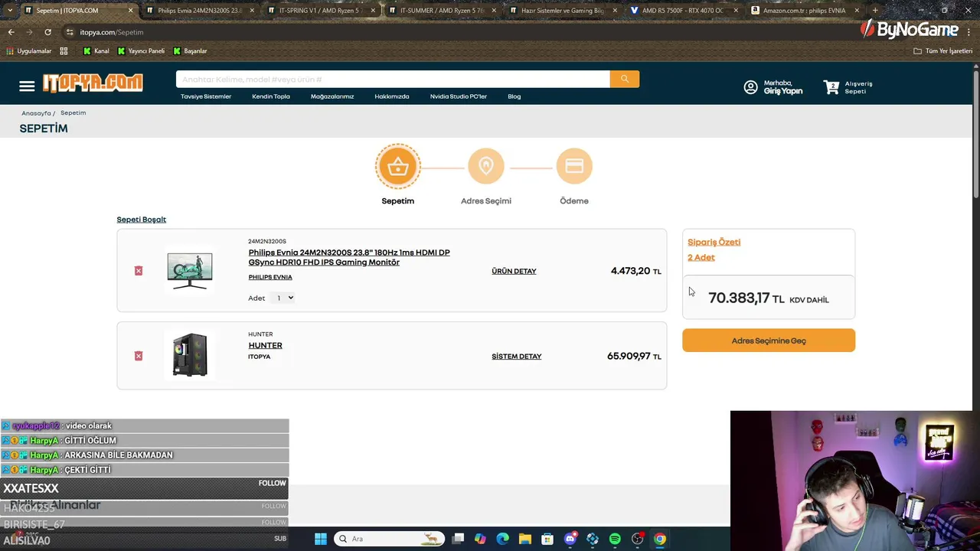Click Giriş Yapın login link
The height and width of the screenshot is (551, 980).
tap(783, 91)
